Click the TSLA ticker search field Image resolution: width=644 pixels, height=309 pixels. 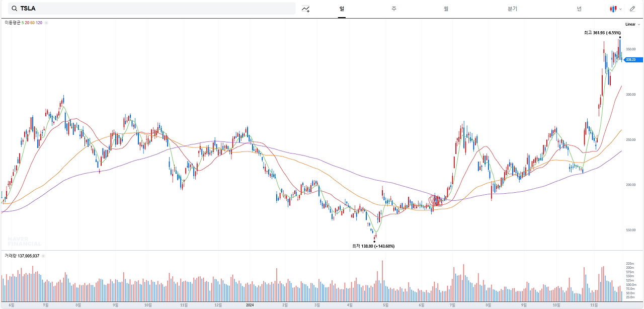click(151, 9)
